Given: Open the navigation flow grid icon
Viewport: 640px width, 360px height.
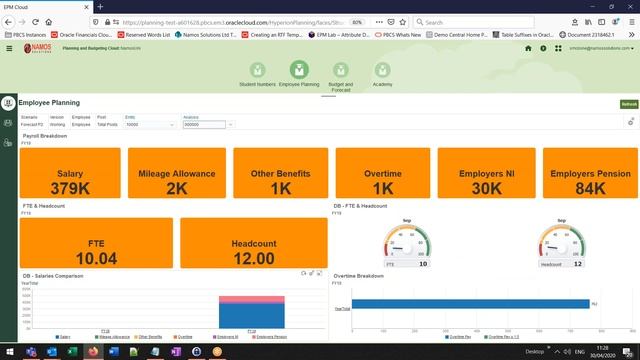Looking at the screenshot, I should coord(558,48).
